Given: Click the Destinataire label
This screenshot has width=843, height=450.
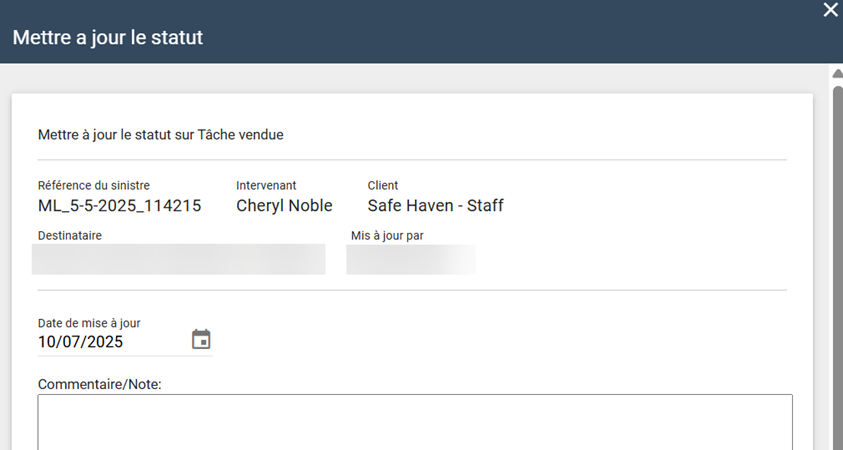Looking at the screenshot, I should click(70, 236).
